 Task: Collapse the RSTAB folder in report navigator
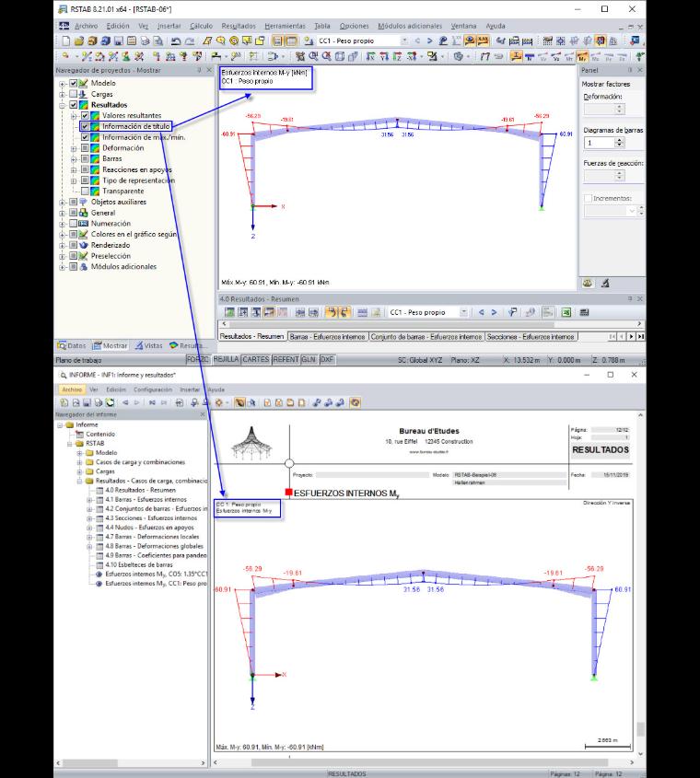click(x=69, y=444)
